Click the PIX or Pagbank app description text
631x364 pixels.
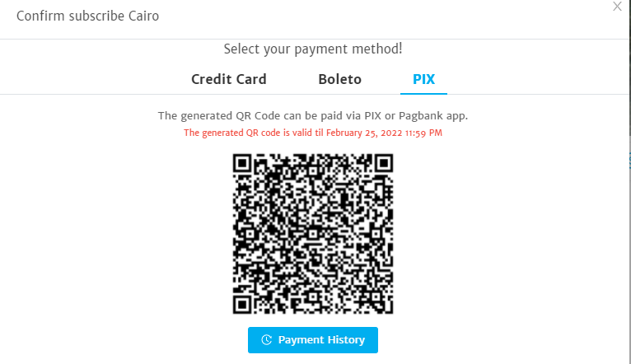click(313, 116)
